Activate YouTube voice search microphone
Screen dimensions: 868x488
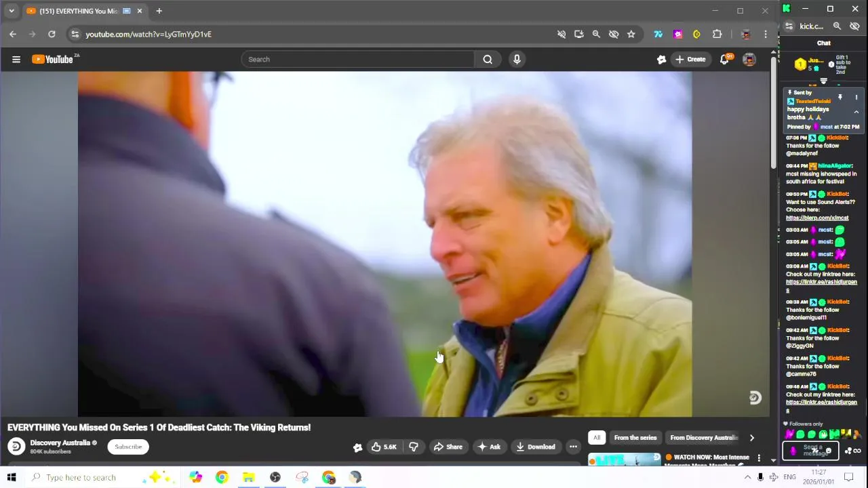click(x=517, y=60)
